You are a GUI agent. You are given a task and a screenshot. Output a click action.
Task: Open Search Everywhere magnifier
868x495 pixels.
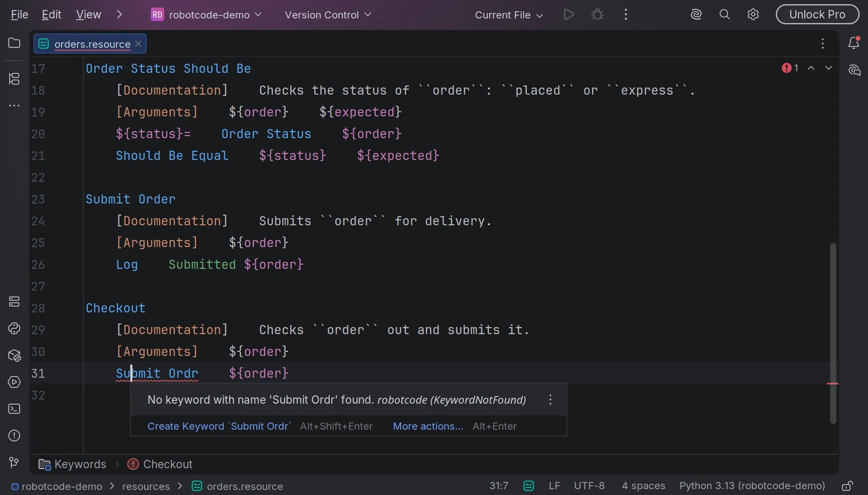pyautogui.click(x=725, y=15)
